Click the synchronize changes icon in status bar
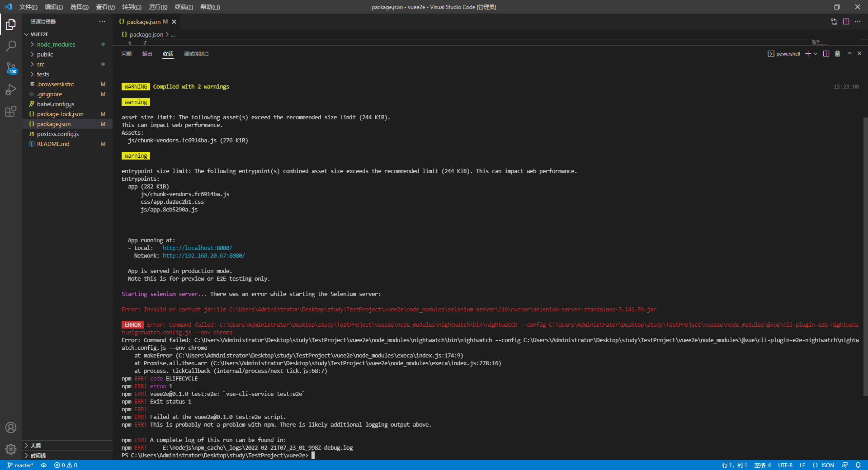The width and height of the screenshot is (868, 470). tap(44, 465)
